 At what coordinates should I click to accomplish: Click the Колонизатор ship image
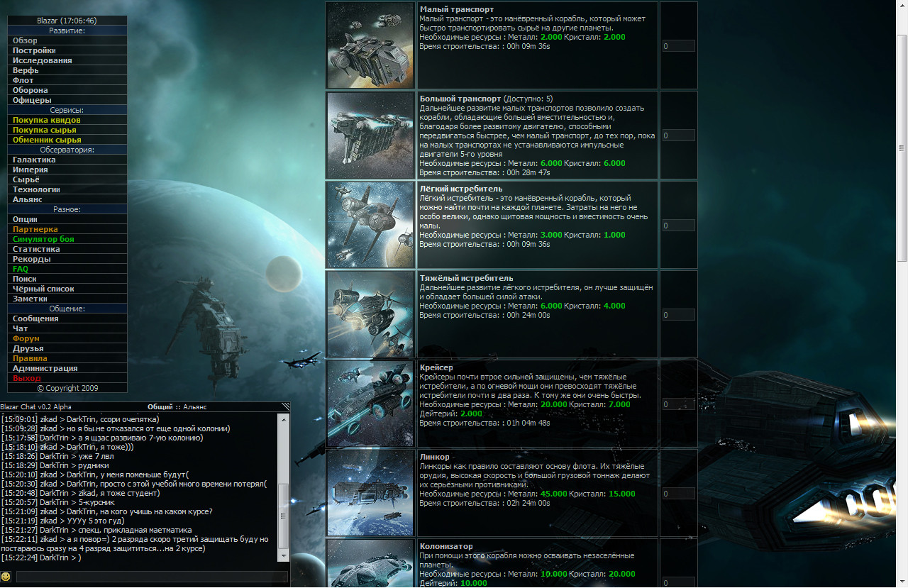coord(370,564)
